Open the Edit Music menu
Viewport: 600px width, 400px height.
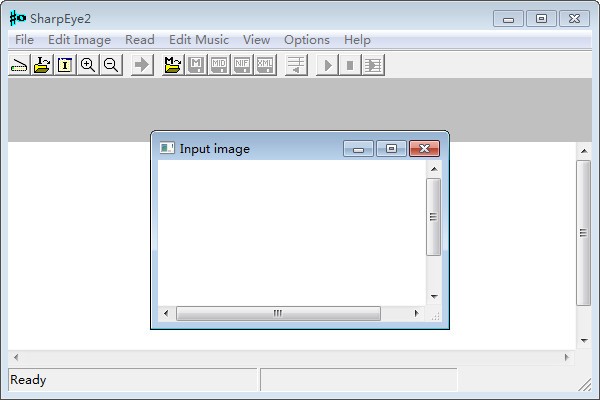(x=199, y=40)
